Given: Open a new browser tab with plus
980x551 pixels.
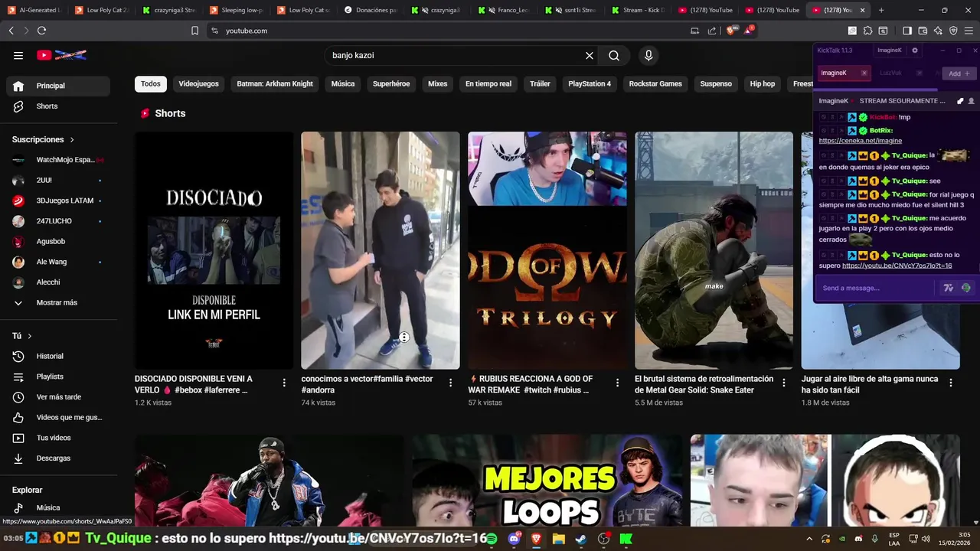Looking at the screenshot, I should tap(881, 10).
